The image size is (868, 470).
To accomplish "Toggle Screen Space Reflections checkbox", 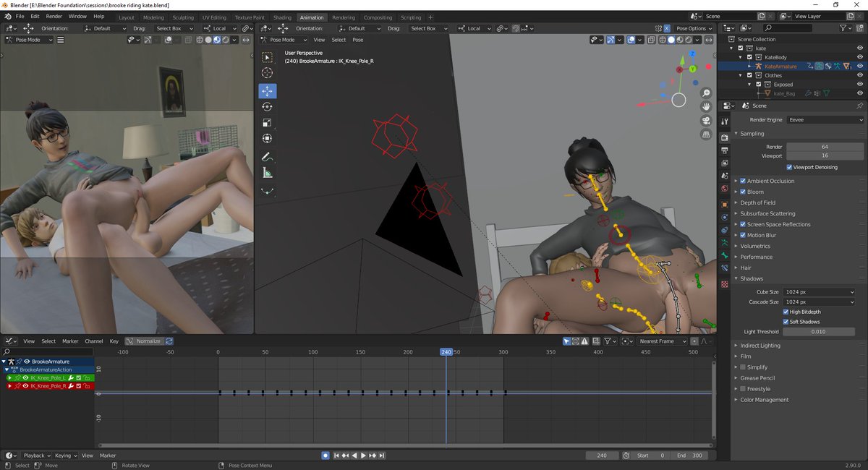I will click(x=742, y=224).
